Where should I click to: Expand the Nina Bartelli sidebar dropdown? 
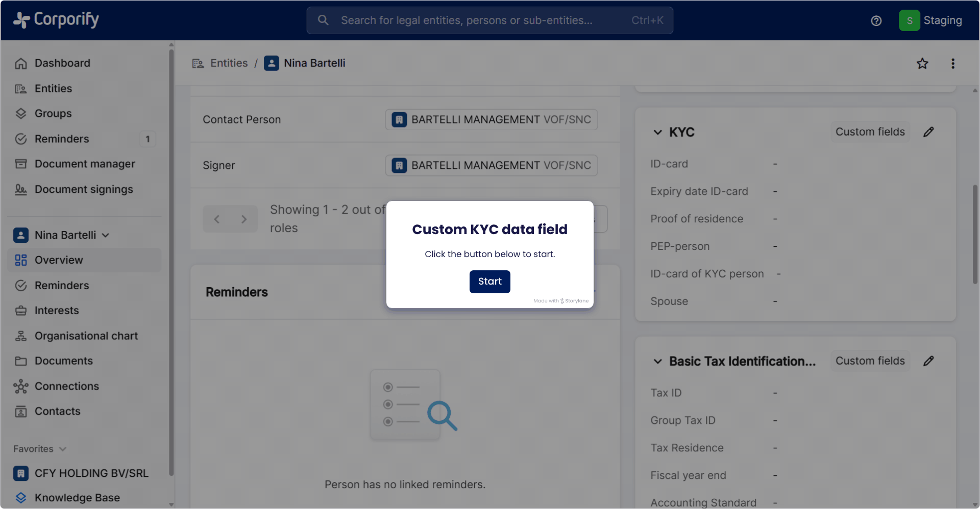[106, 235]
